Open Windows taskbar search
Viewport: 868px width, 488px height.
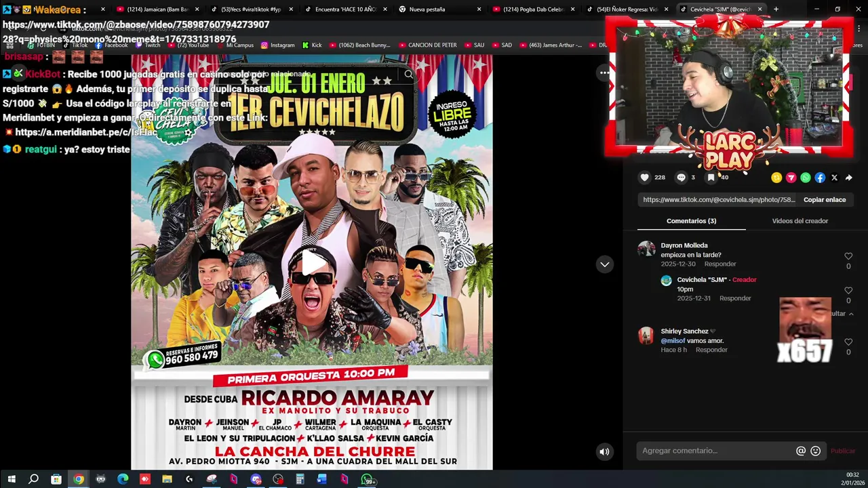(33, 479)
